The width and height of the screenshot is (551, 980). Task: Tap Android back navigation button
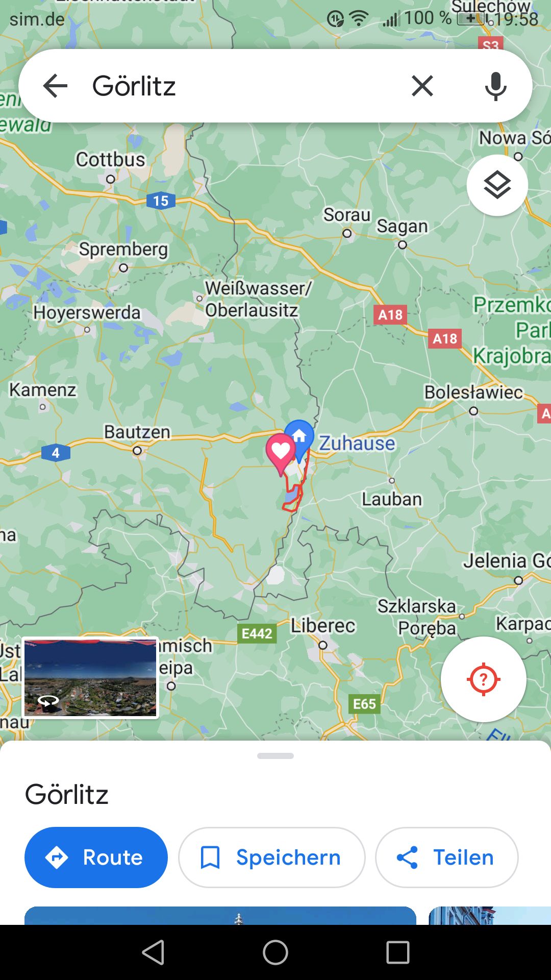point(153,952)
